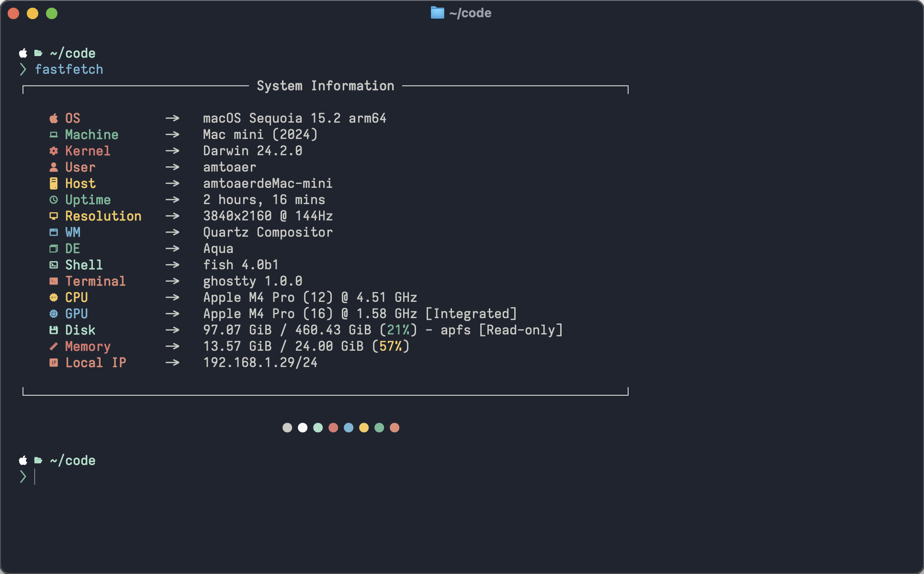This screenshot has width=924, height=574.
Task: Click the yellow palette dot
Action: [364, 428]
